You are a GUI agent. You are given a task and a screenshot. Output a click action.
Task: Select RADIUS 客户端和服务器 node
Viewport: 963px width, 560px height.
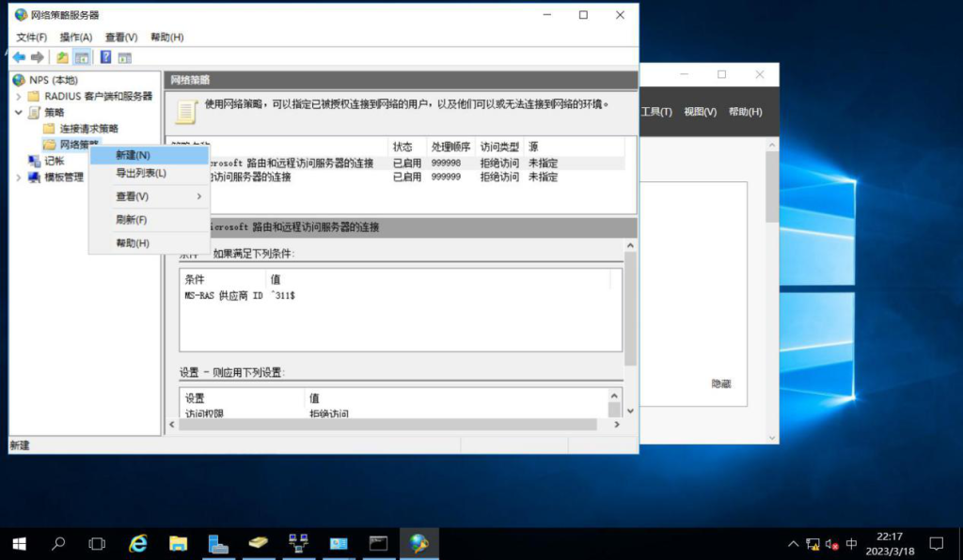coord(98,96)
